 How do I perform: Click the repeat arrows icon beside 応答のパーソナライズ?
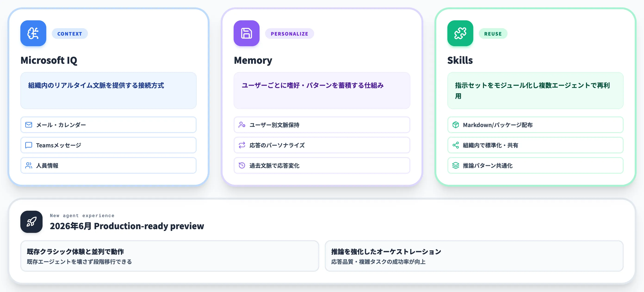tap(242, 145)
